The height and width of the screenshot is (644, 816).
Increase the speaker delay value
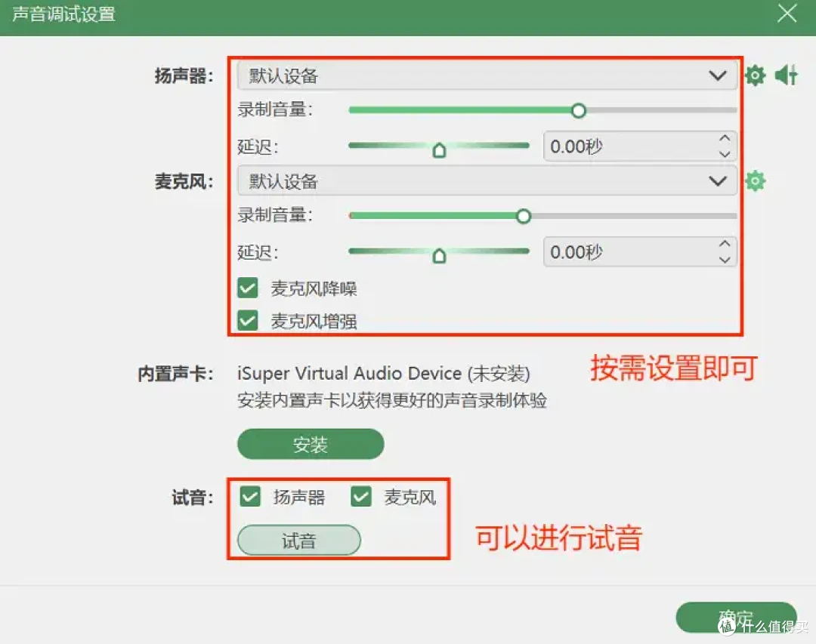click(x=725, y=138)
